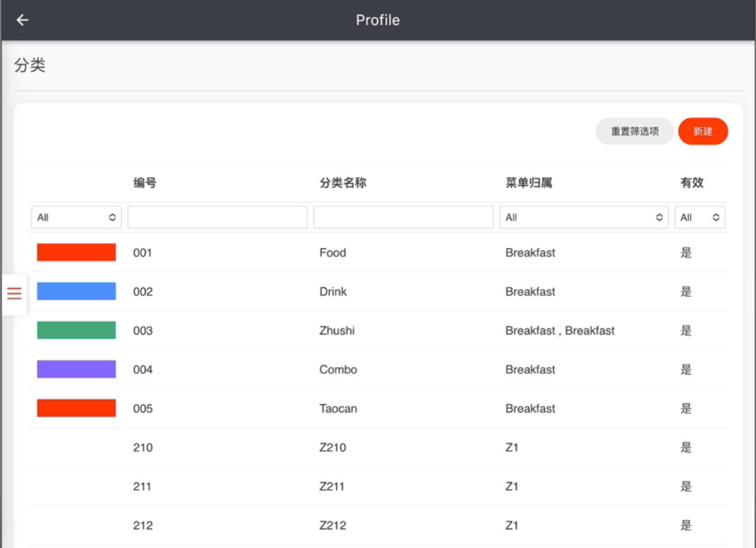Click the 是 value in the Zhushi row
The height and width of the screenshot is (548, 756).
(x=686, y=331)
